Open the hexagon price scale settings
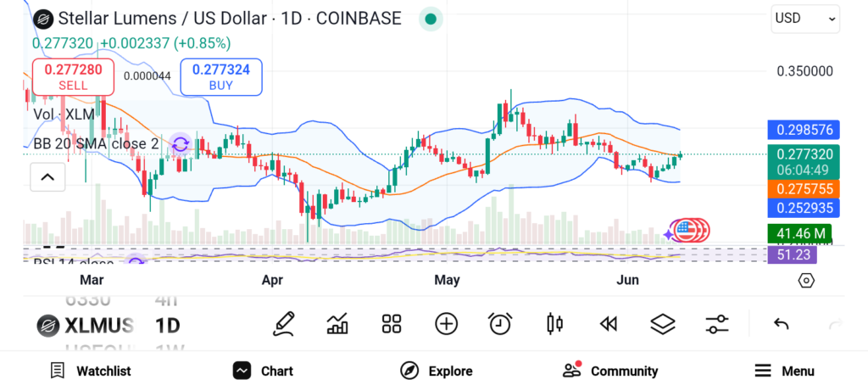The height and width of the screenshot is (391, 868). point(806,281)
